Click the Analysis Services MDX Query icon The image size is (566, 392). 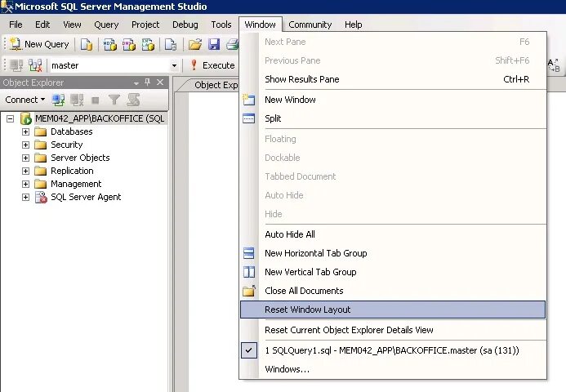pyautogui.click(x=109, y=44)
